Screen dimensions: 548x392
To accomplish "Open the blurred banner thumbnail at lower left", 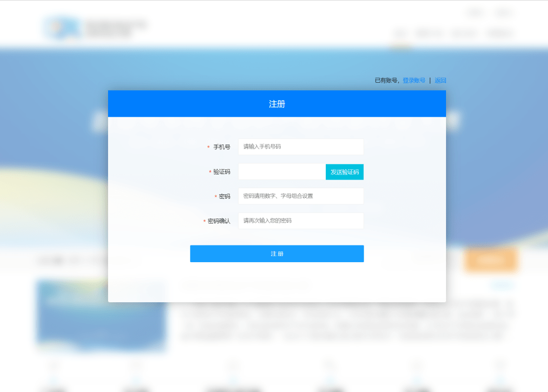I will click(x=101, y=314).
